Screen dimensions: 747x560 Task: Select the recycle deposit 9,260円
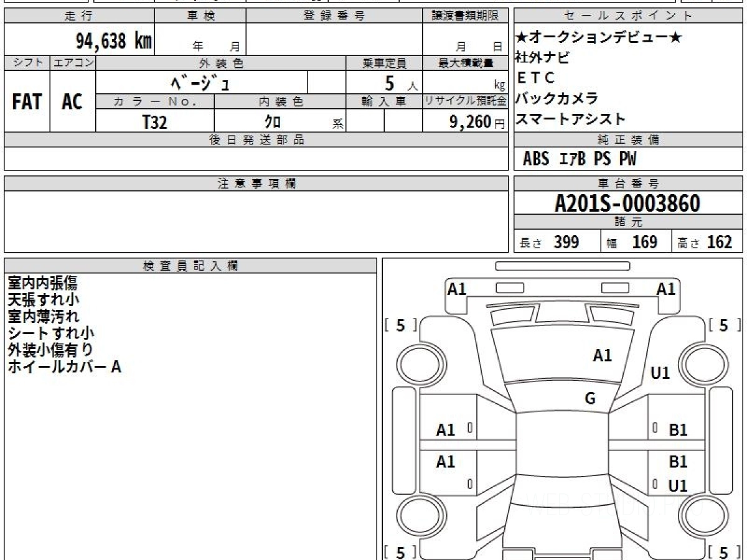(x=477, y=122)
